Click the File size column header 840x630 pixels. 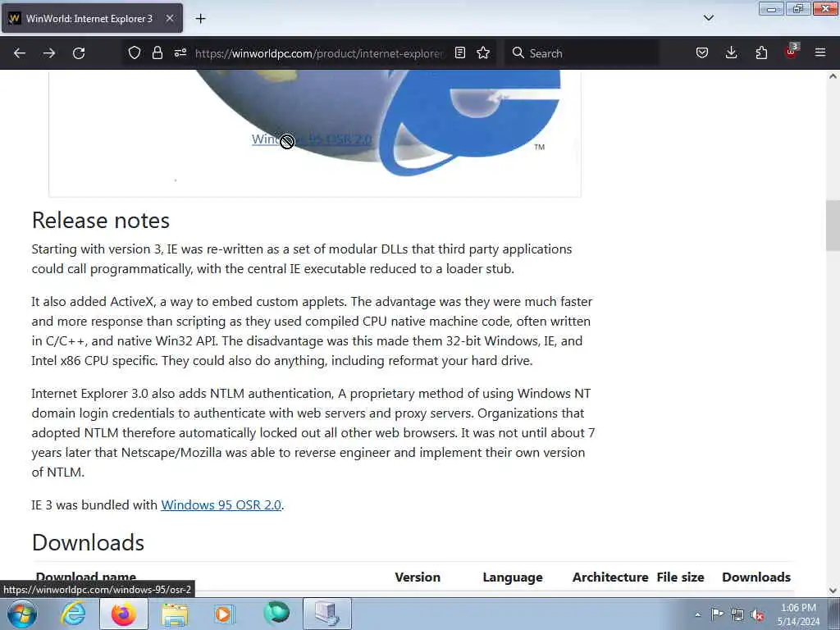tap(680, 577)
